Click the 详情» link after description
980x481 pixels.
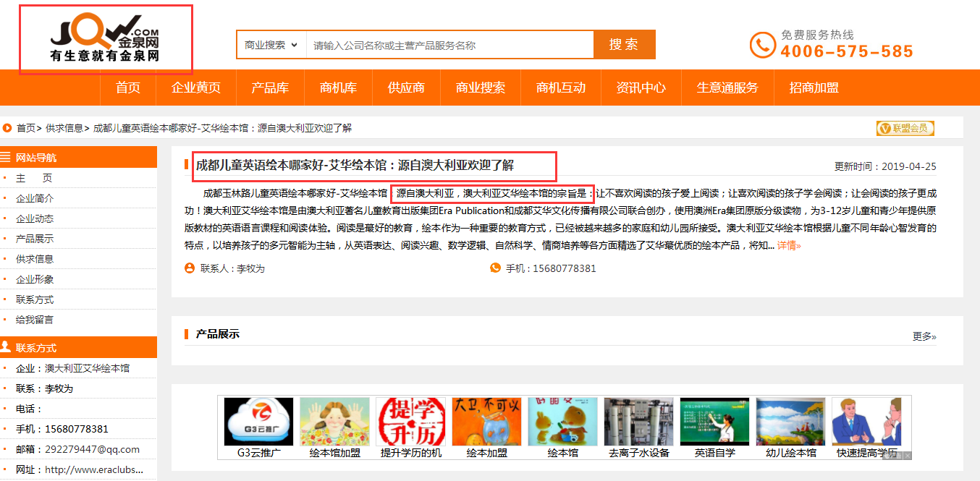pos(789,246)
